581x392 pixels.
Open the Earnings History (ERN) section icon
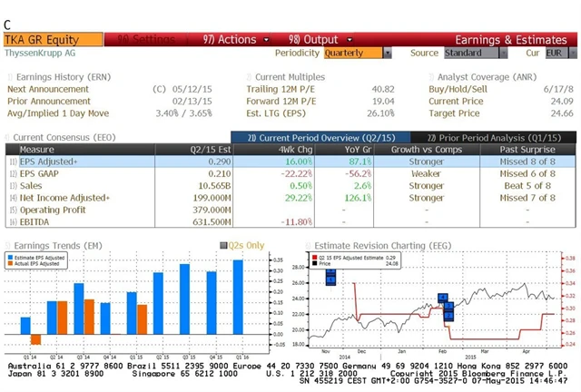(11, 77)
